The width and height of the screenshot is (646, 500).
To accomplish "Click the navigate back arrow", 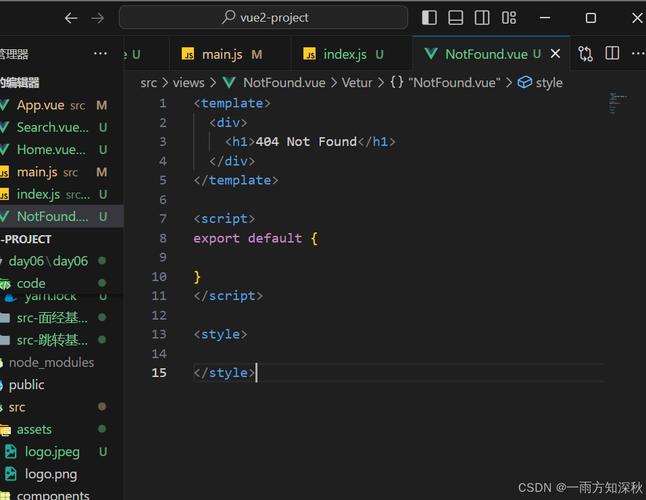I will [71, 18].
